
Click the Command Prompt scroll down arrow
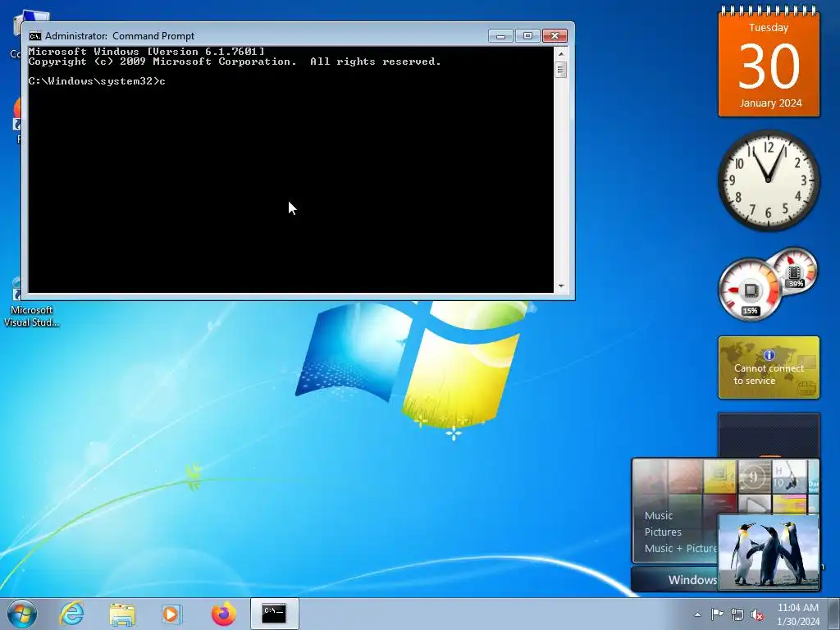point(561,286)
